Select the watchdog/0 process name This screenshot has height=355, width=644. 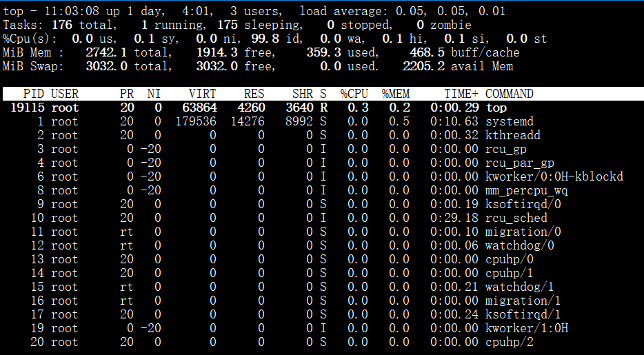click(x=520, y=246)
